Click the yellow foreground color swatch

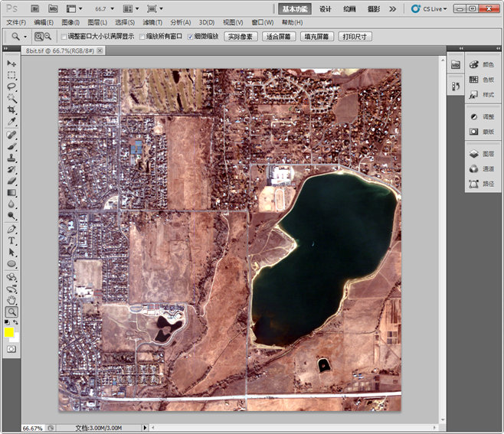tap(9, 332)
